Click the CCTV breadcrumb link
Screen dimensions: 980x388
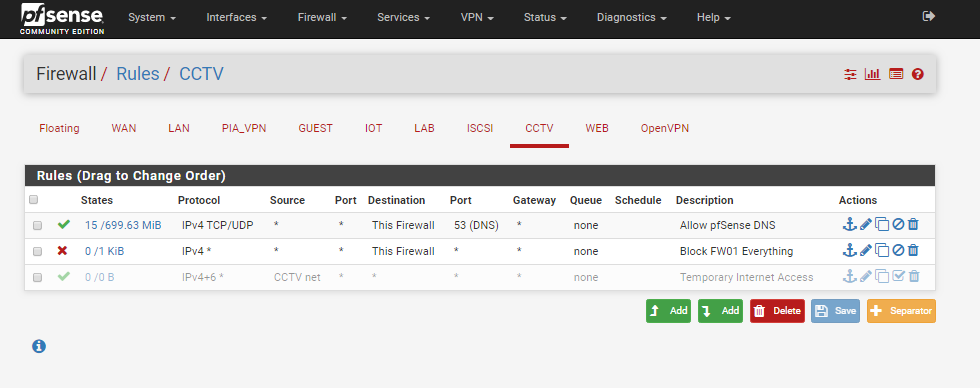201,74
